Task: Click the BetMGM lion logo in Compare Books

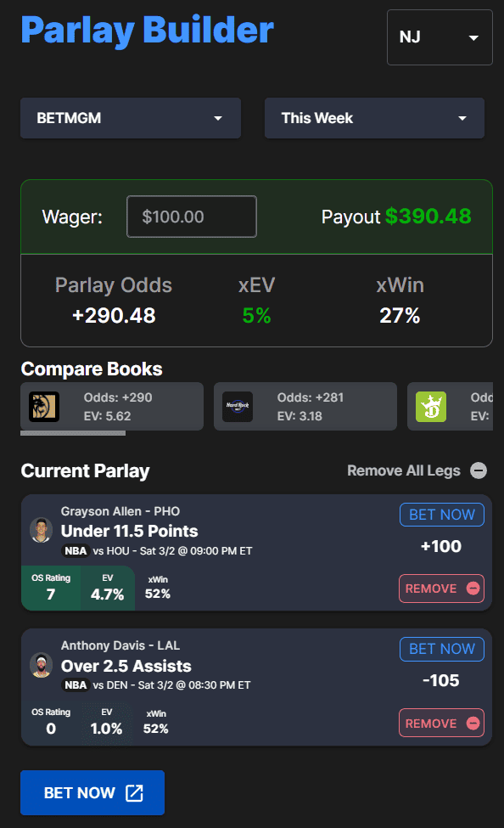Action: click(44, 407)
